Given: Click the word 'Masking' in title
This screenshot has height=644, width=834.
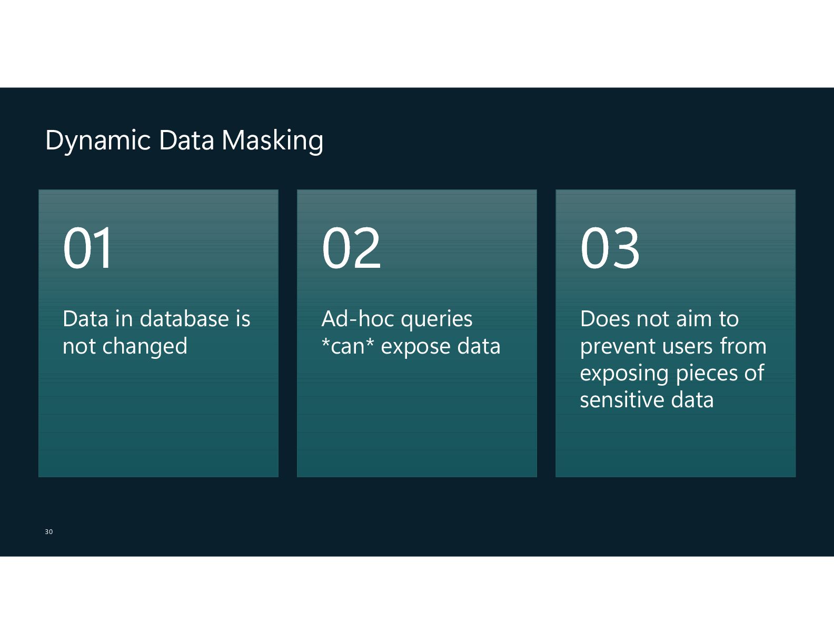Looking at the screenshot, I should pos(272,141).
